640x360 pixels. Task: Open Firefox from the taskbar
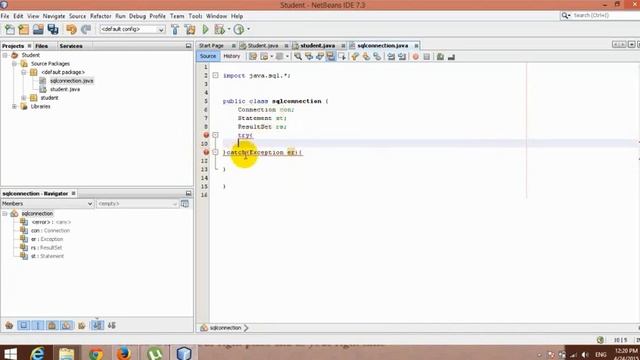(x=124, y=353)
